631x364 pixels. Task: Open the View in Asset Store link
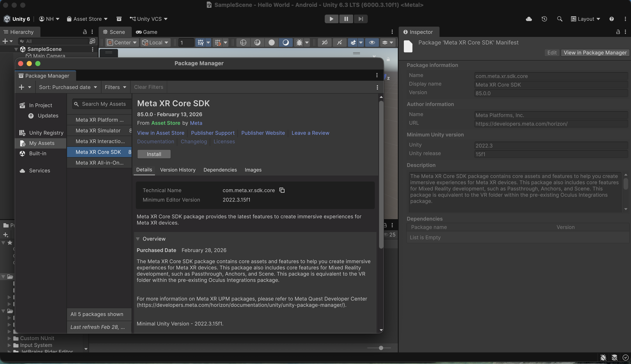pyautogui.click(x=161, y=133)
